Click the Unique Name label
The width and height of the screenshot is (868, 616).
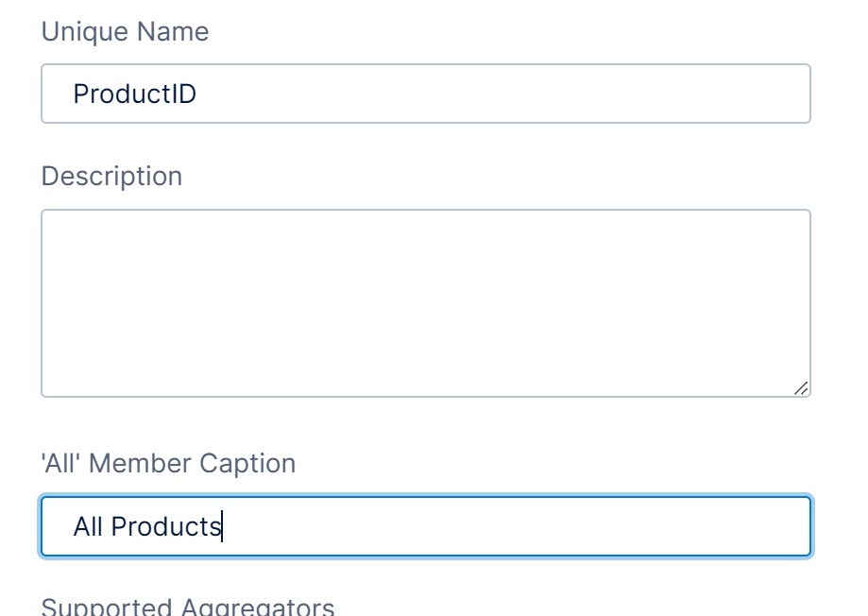124,31
